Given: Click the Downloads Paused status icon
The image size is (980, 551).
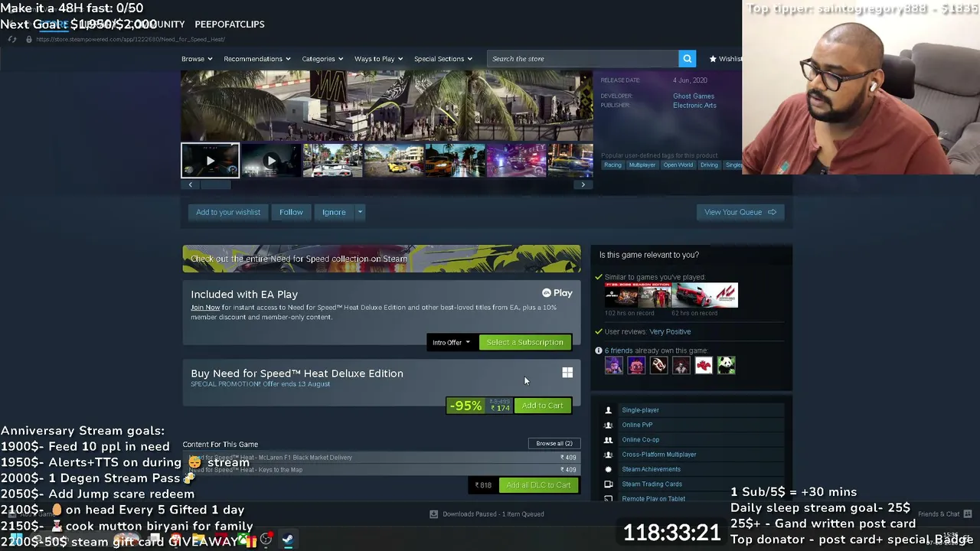Looking at the screenshot, I should [x=433, y=514].
